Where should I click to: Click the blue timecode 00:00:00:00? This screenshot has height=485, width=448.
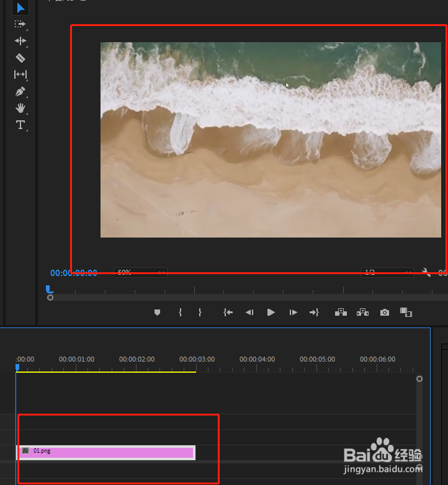74,273
